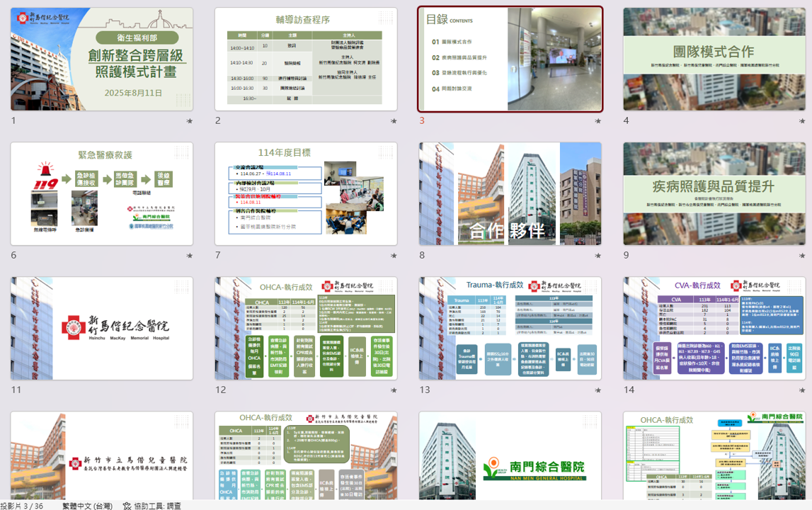The image size is (812, 510).
Task: Select slide 1 title thumbnail dated 2025年8月11日
Action: click(x=102, y=59)
